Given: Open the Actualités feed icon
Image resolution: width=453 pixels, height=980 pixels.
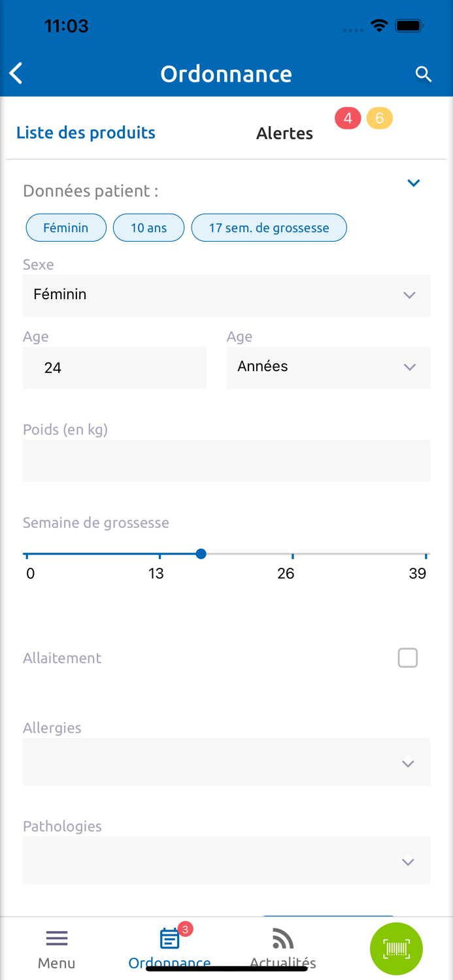Looking at the screenshot, I should tap(282, 939).
